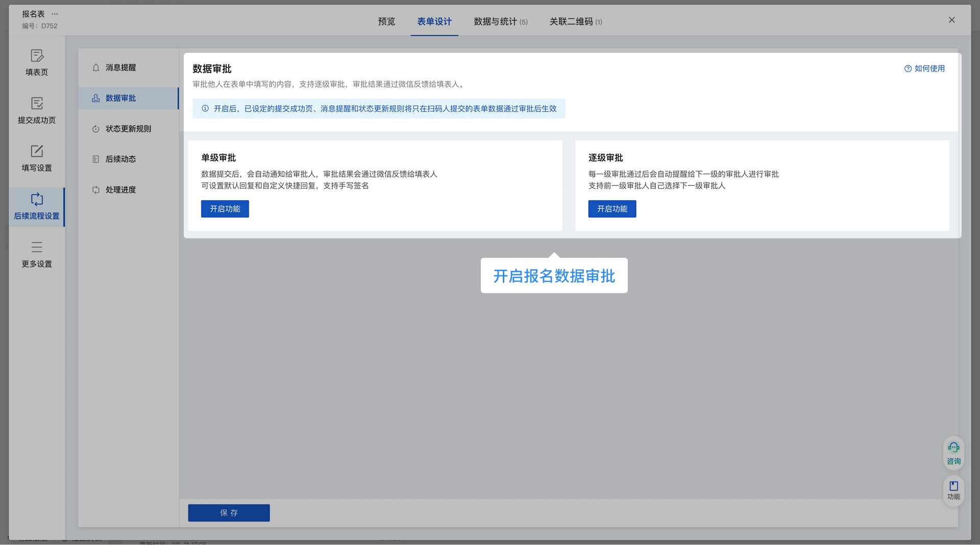Enable 单级审批 with 开启功能 button

pos(225,209)
